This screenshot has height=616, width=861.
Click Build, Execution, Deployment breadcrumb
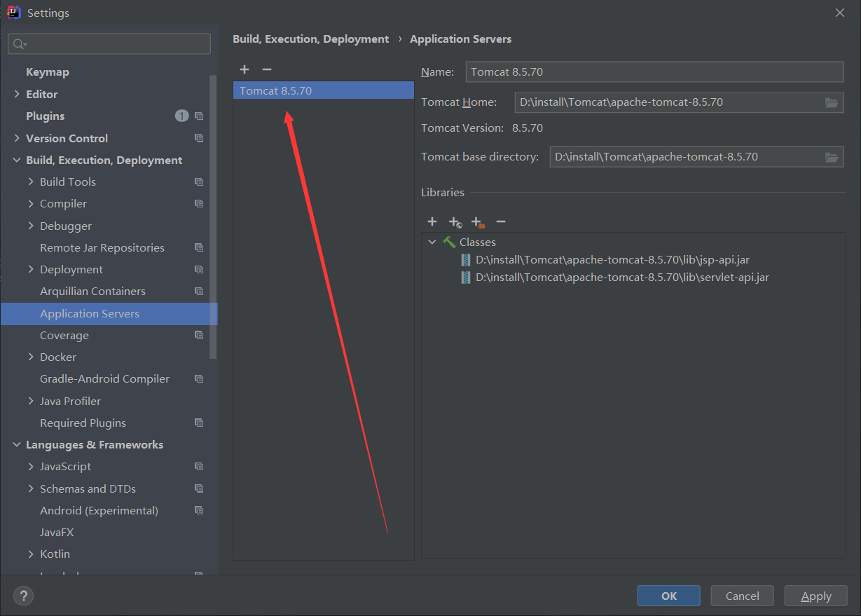(x=310, y=39)
